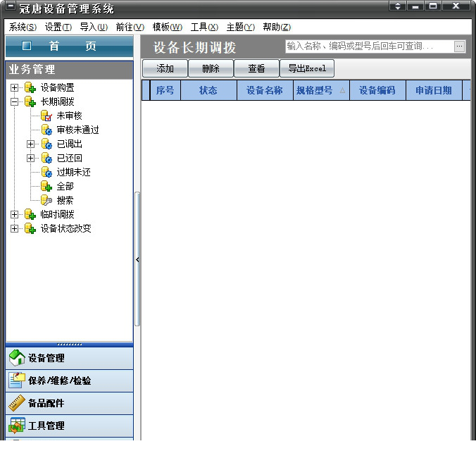
Task: Click the 搜索 tree node icon
Action: pos(46,200)
